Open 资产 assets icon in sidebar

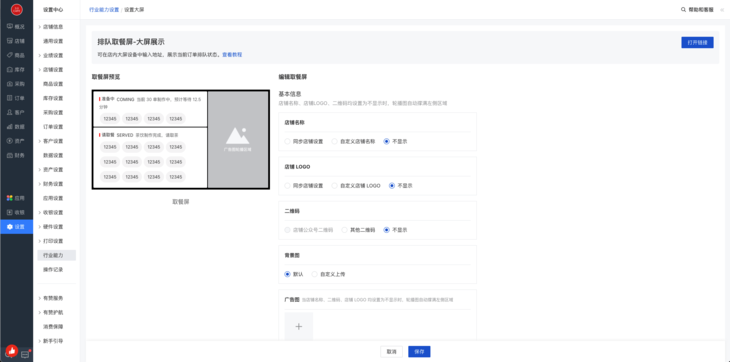10,141
